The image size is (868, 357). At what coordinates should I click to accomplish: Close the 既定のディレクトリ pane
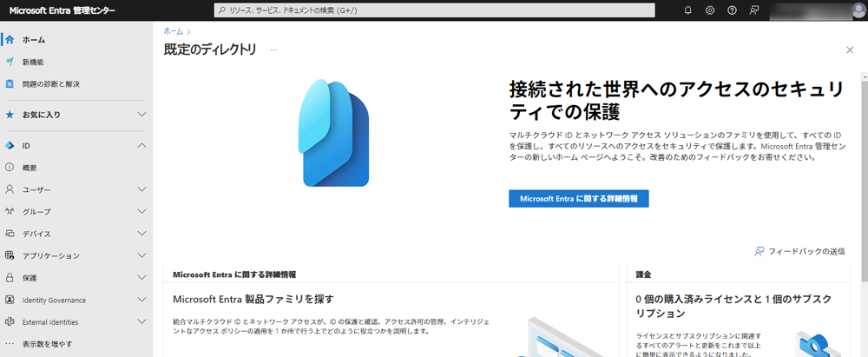[x=851, y=50]
